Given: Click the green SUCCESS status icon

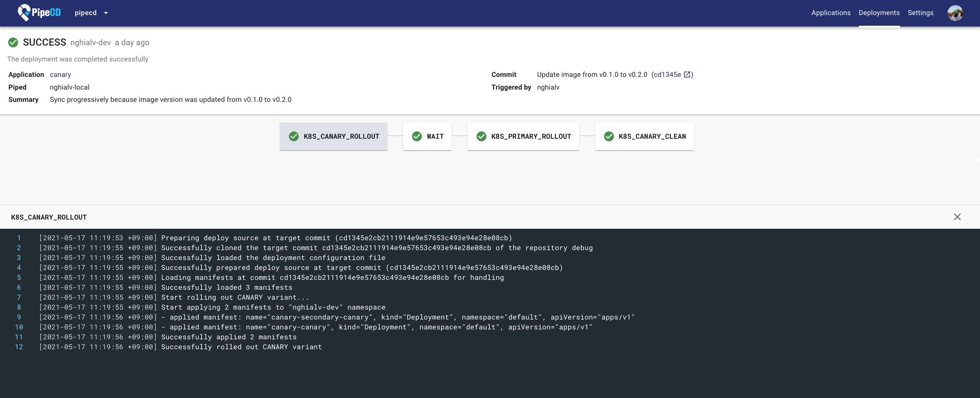Looking at the screenshot, I should [x=13, y=42].
